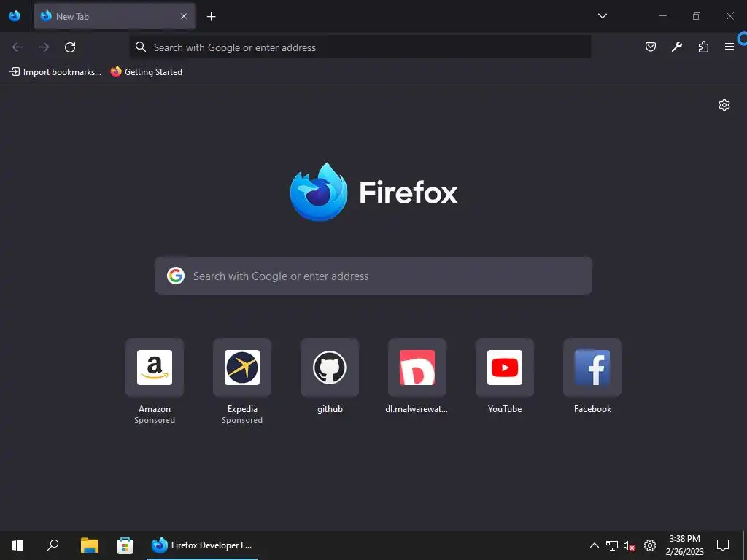
Task: Open network status tray icon
Action: pyautogui.click(x=612, y=545)
